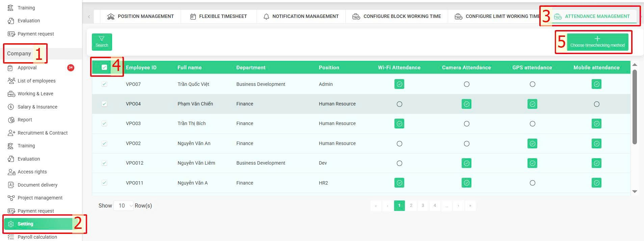Viewport: 644px width, 241px height.
Task: Select the Configure Block Working Time tab
Action: (x=396, y=16)
